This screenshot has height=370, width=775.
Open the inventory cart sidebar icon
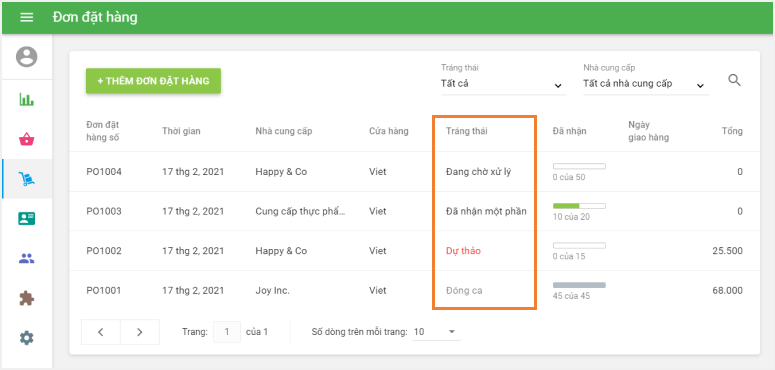(27, 179)
